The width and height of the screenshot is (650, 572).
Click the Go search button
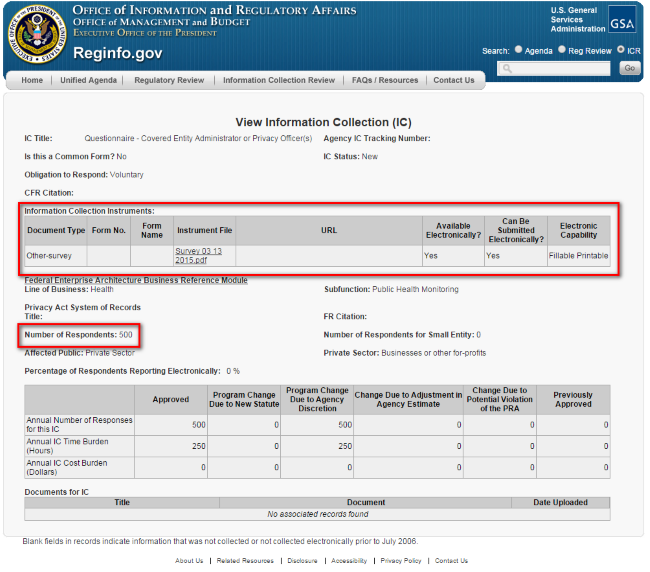click(x=630, y=68)
